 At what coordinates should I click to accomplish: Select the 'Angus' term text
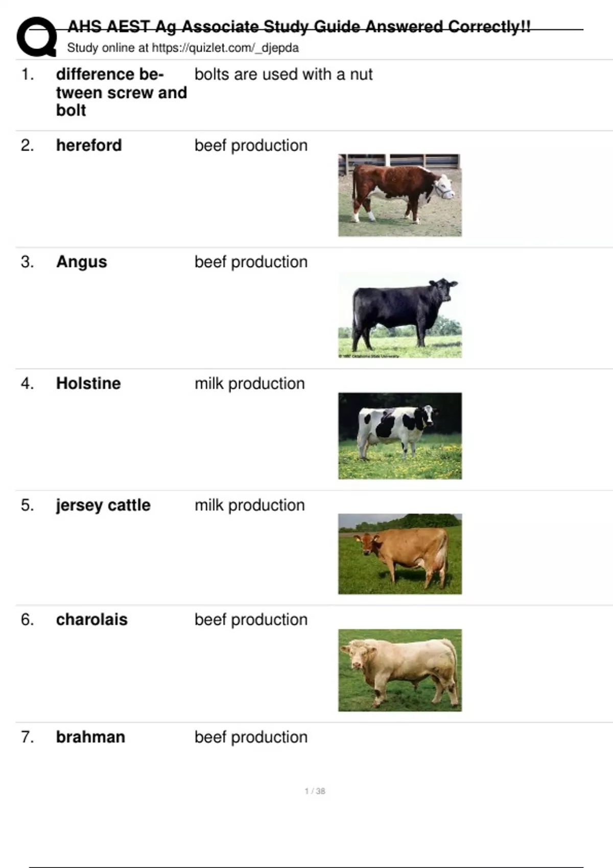click(x=82, y=262)
